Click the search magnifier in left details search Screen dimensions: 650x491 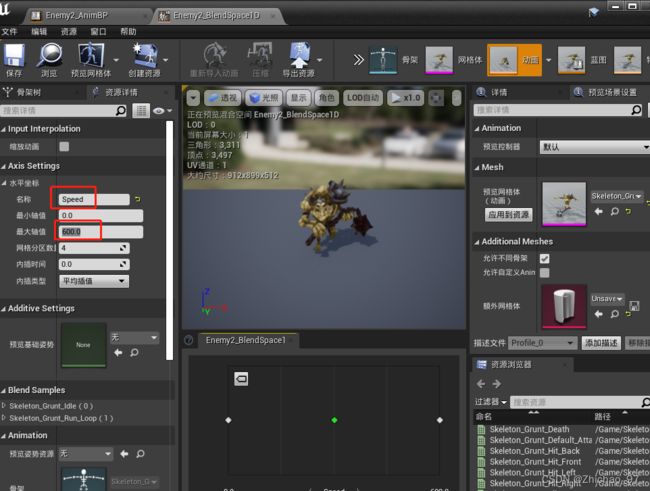coord(121,111)
